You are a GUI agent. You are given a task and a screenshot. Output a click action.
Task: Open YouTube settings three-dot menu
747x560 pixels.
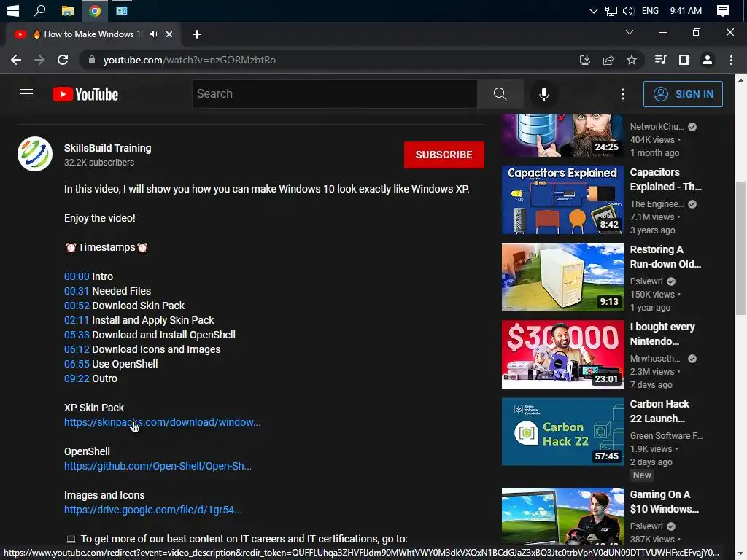[x=623, y=94]
